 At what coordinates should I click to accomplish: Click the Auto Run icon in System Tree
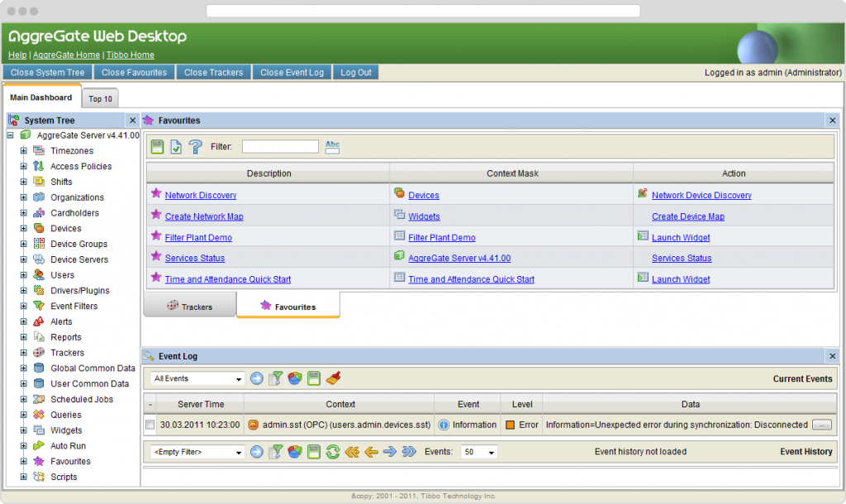coord(39,445)
